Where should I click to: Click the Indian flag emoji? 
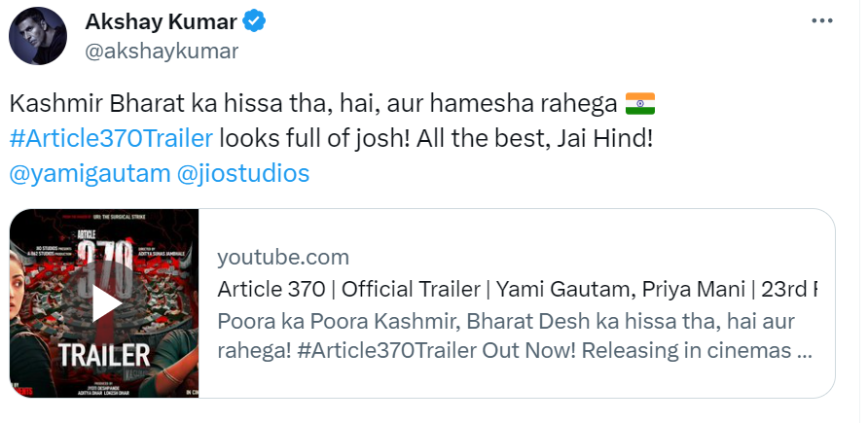click(640, 102)
